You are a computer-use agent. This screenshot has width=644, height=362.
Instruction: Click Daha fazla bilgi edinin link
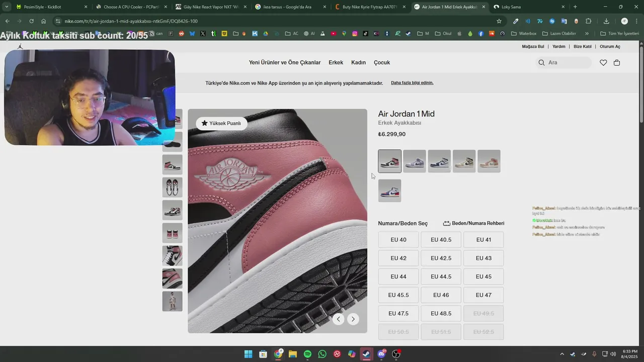pyautogui.click(x=412, y=82)
